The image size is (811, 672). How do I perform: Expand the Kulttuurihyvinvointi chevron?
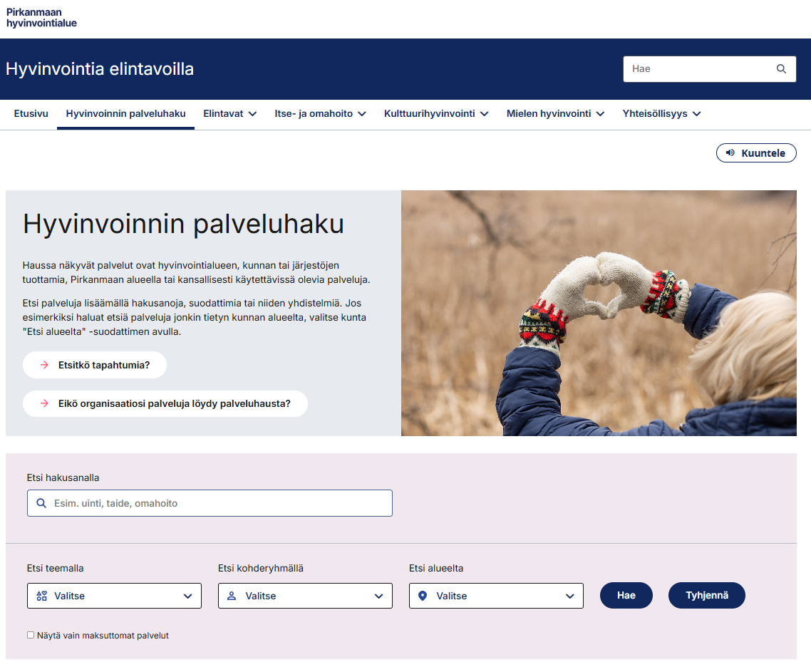coord(484,114)
